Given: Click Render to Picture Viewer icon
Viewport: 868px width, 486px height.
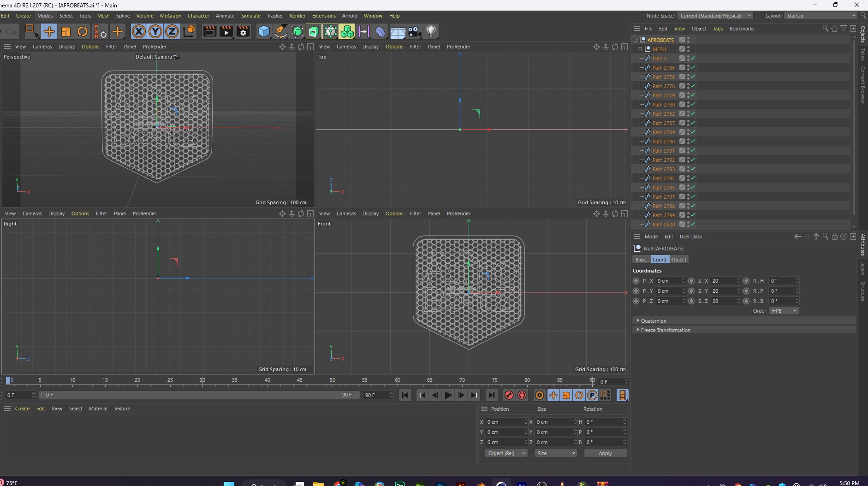Looking at the screenshot, I should 226,31.
